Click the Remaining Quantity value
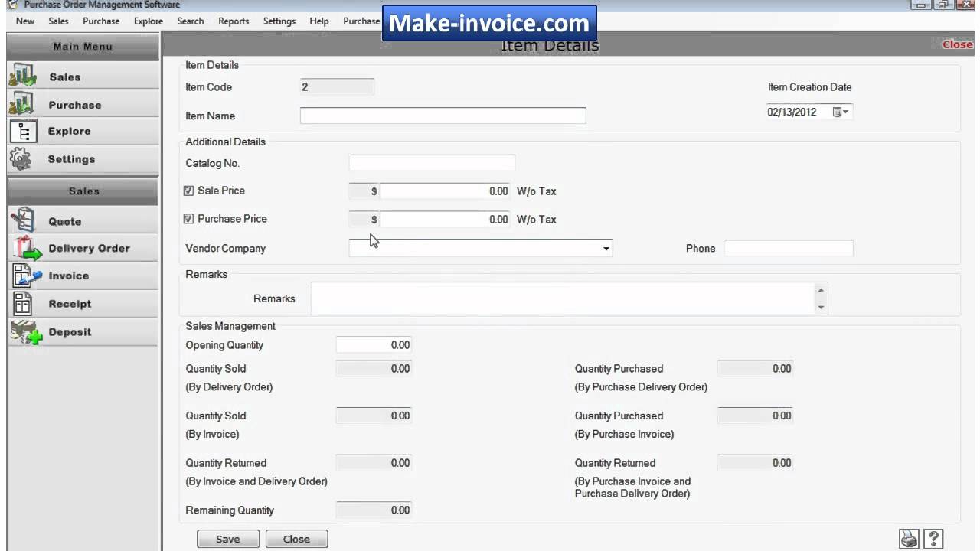 (374, 510)
